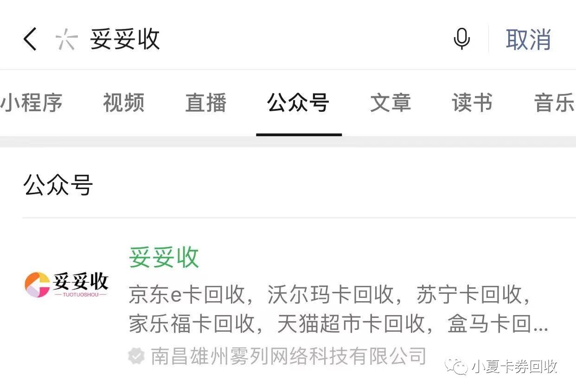
Task: Tap the search sparkle icon
Action: [66, 39]
